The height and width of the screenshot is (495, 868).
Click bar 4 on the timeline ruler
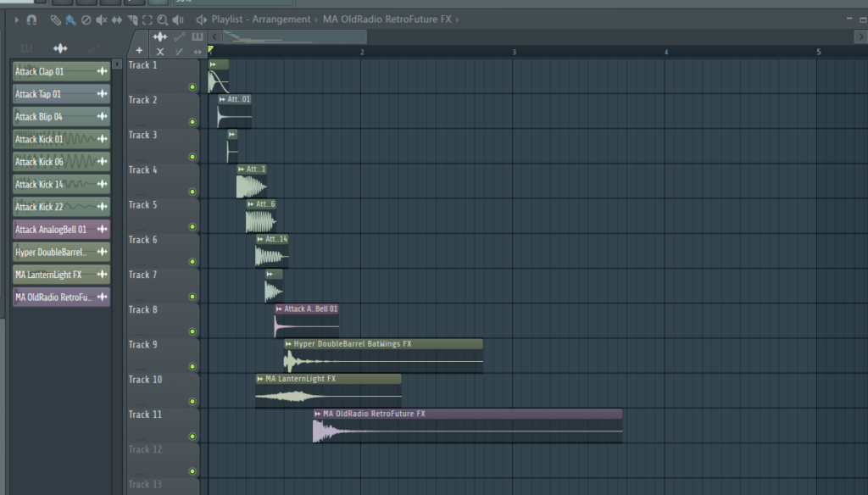click(666, 52)
